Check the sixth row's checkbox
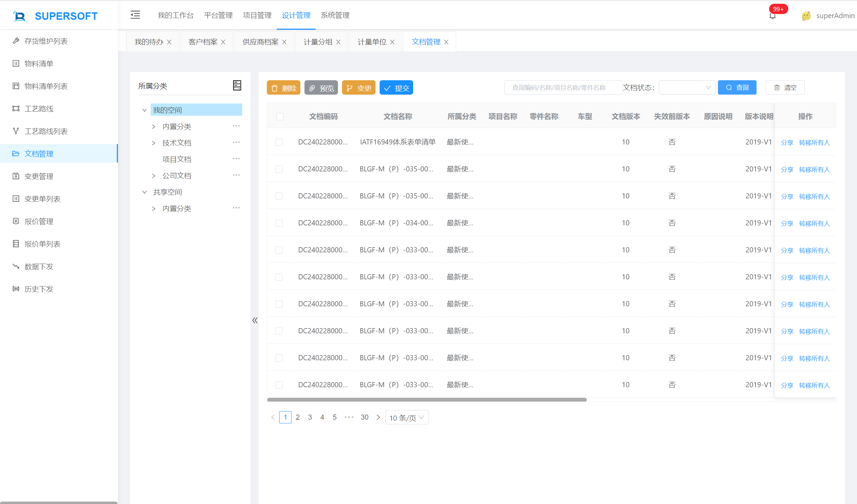Screen dimensions: 857x504 279,277
